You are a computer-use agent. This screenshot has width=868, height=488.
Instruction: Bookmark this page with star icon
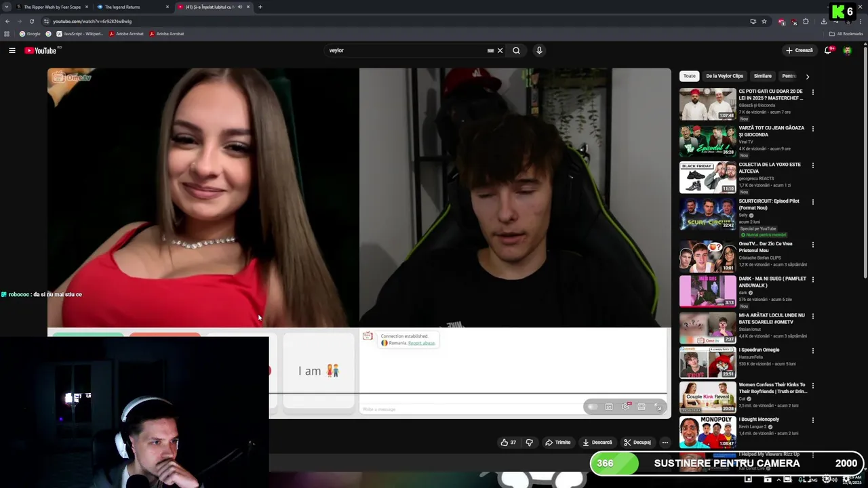click(x=764, y=21)
